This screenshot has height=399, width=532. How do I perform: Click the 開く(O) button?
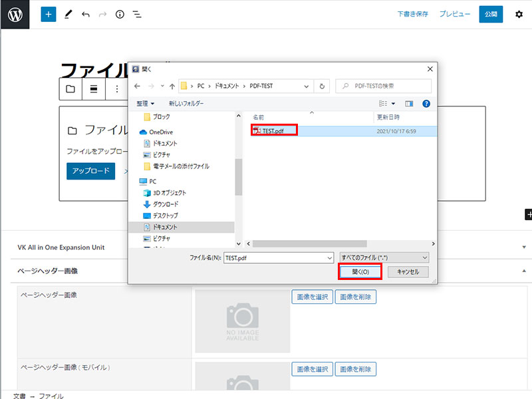coord(360,272)
